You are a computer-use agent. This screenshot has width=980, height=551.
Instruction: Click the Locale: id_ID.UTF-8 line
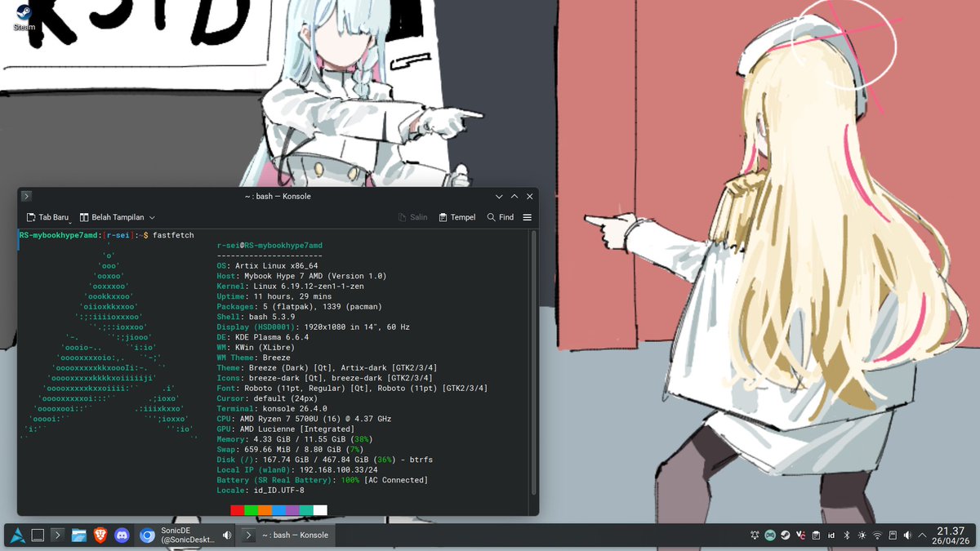[x=261, y=491]
